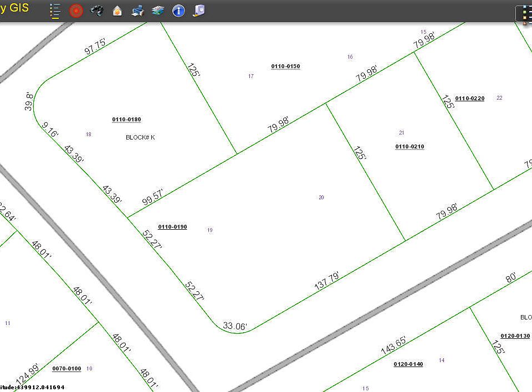Click lot number 11
532x392 pixels.
(x=8, y=323)
